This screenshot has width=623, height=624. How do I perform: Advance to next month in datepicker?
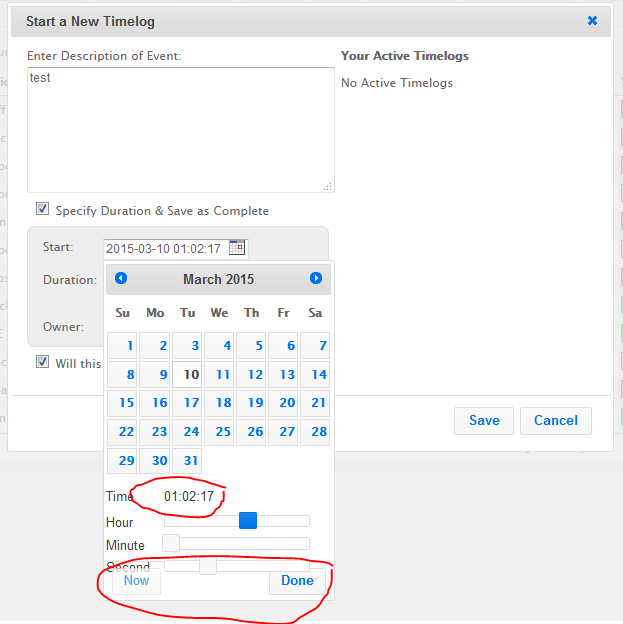[316, 279]
